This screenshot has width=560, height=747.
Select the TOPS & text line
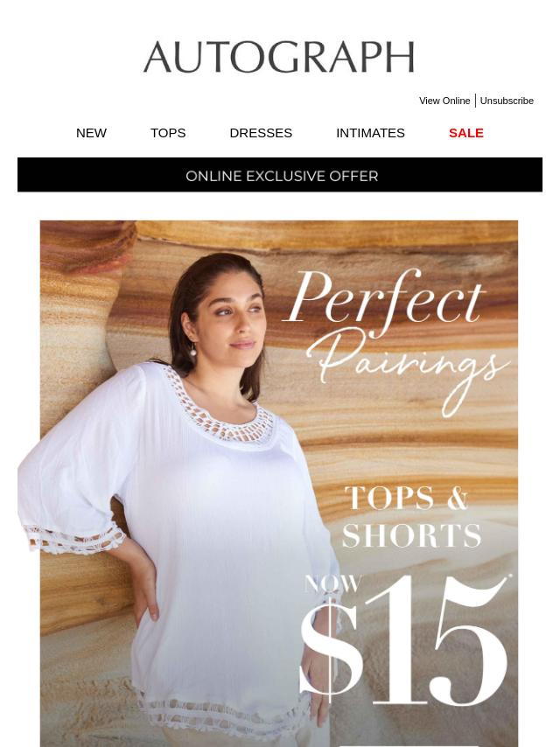pyautogui.click(x=407, y=499)
